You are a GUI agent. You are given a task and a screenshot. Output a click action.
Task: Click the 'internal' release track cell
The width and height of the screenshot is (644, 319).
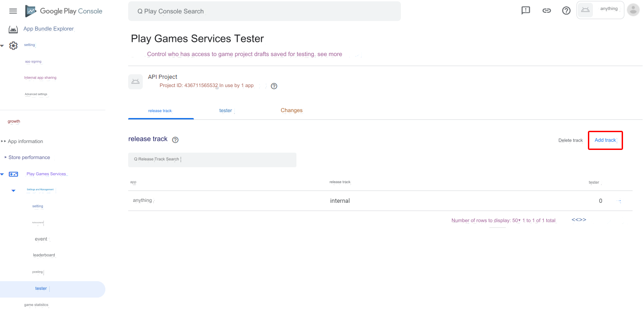340,201
